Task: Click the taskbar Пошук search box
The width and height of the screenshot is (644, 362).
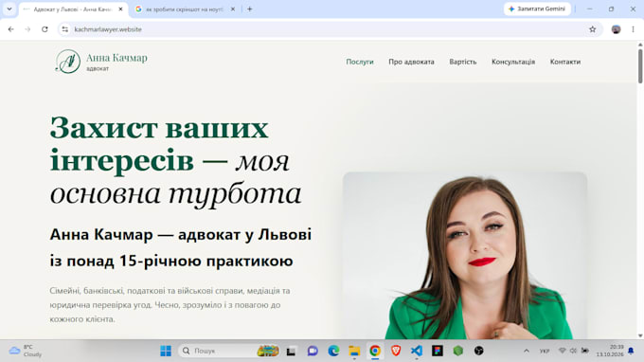Action: coord(229,351)
